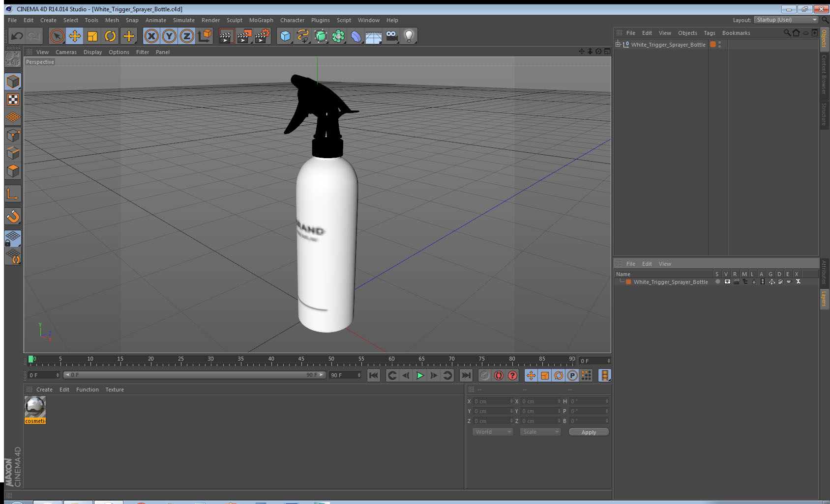
Task: Add a Camera object
Action: tap(392, 36)
